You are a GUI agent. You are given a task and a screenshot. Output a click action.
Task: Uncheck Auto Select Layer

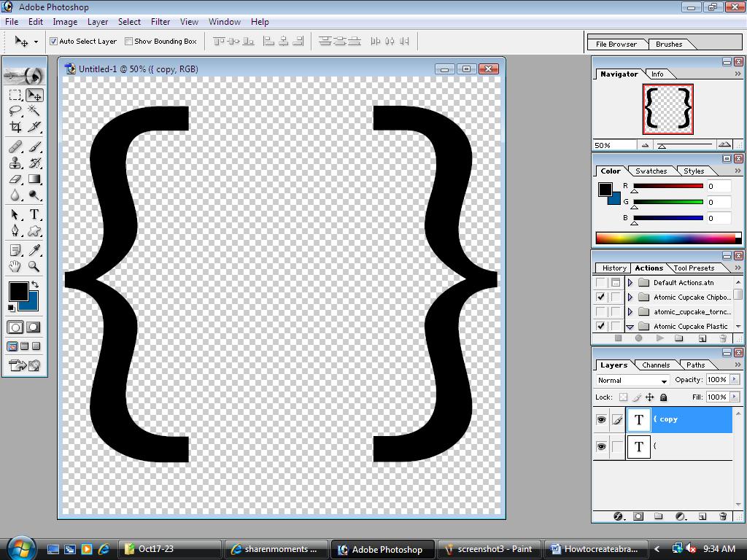(53, 42)
